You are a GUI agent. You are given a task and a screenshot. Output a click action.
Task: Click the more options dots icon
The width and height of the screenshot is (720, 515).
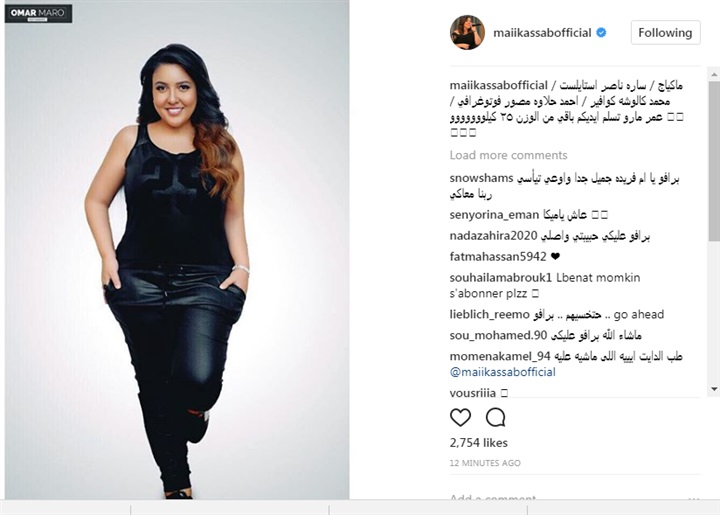[694, 498]
